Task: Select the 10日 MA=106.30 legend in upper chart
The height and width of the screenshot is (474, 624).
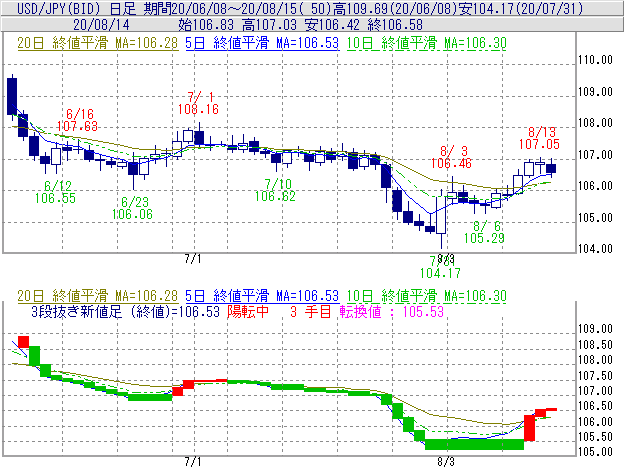Action: 427,43
